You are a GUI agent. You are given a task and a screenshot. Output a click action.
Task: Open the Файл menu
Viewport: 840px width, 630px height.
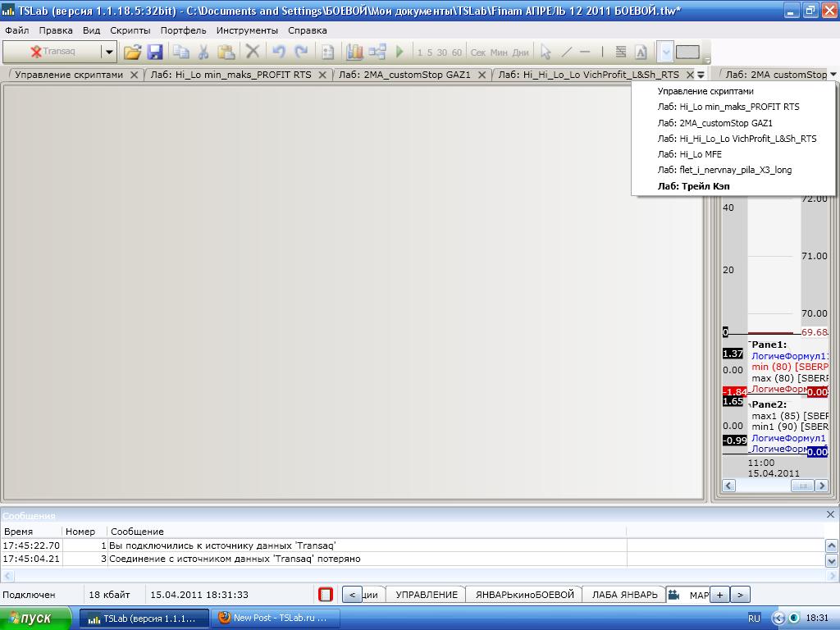coord(17,30)
